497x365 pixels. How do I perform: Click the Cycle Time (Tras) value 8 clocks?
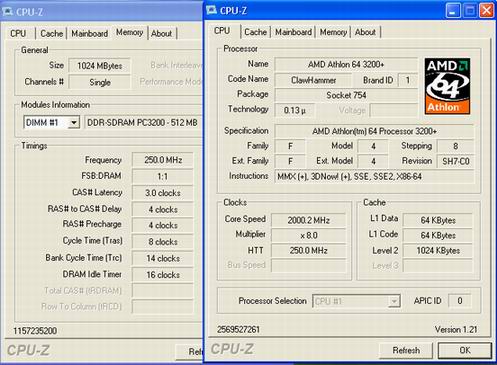pos(163,242)
